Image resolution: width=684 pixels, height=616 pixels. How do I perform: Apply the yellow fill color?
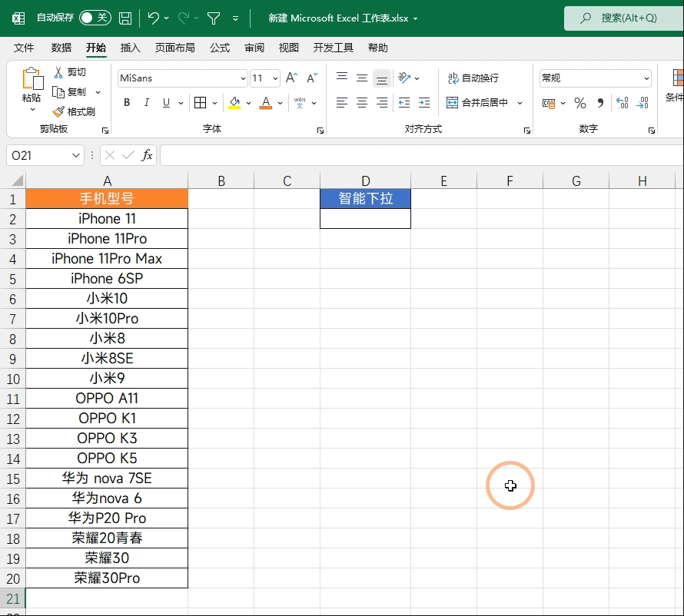[234, 103]
